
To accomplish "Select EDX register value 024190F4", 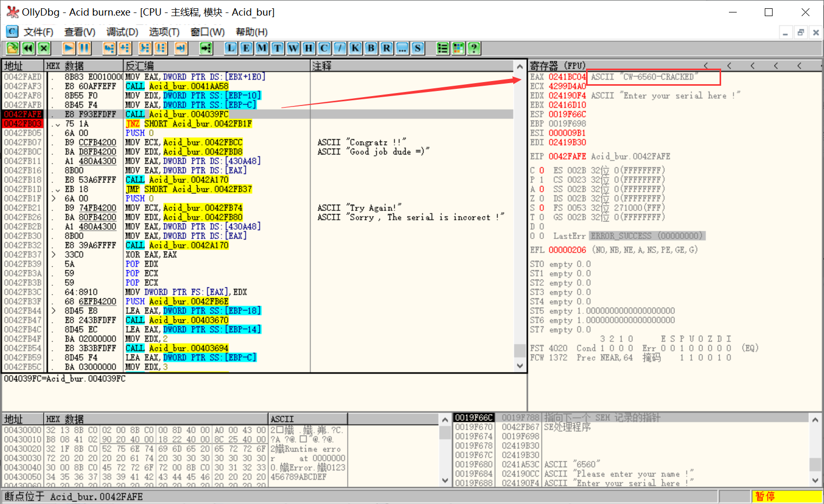I will pos(567,96).
